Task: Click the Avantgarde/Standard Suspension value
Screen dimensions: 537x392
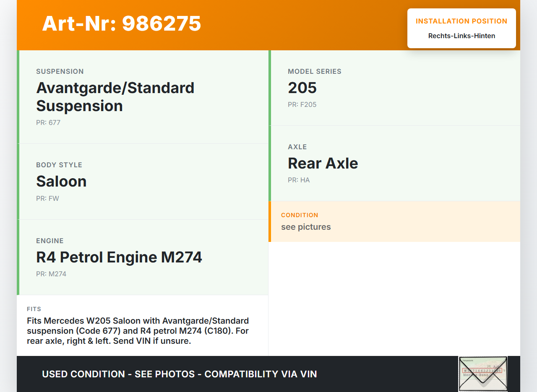Action: [115, 97]
